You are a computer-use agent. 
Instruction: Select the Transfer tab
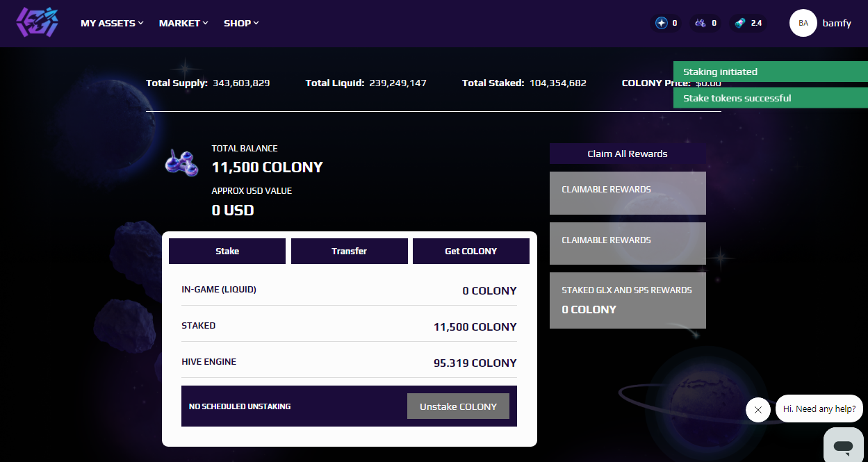tap(349, 251)
